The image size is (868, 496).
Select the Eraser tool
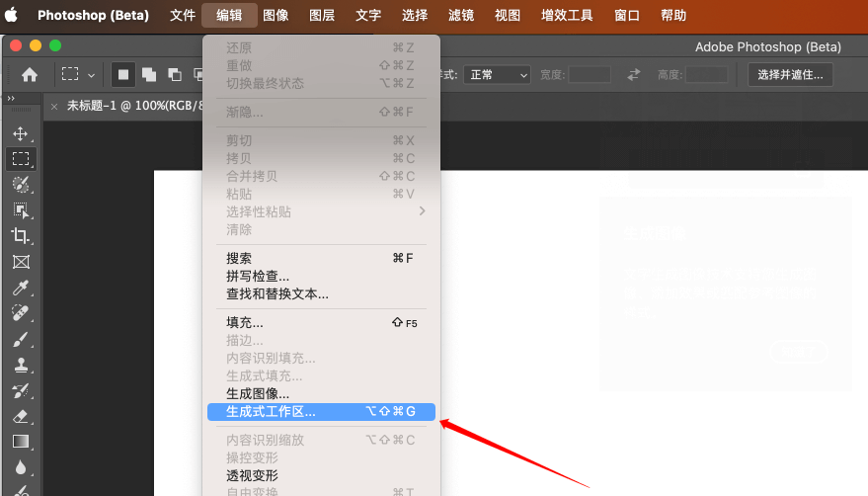tap(21, 416)
